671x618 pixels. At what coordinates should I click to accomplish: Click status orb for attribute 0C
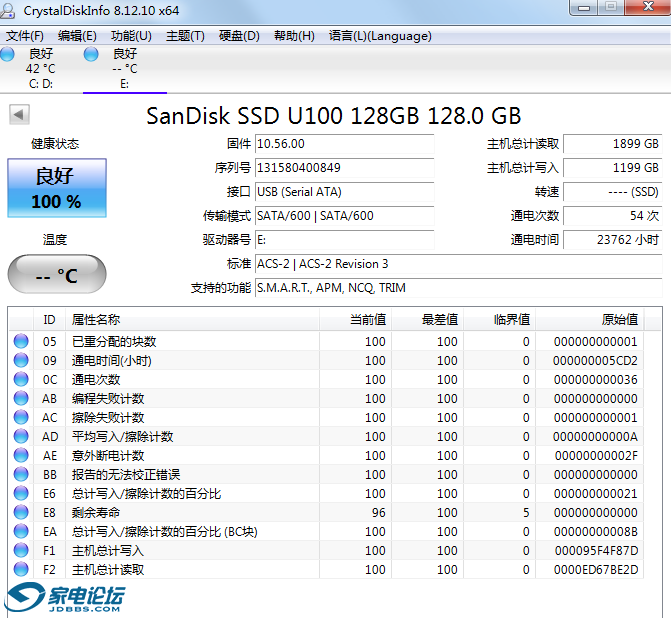point(21,379)
